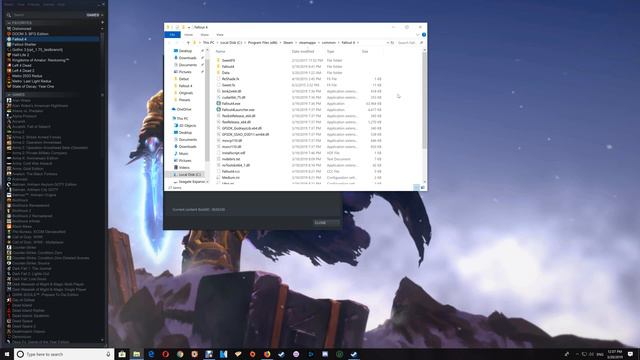640x360 pixels.
Task: Click 'common' in the Explorer address path
Action: (329, 42)
